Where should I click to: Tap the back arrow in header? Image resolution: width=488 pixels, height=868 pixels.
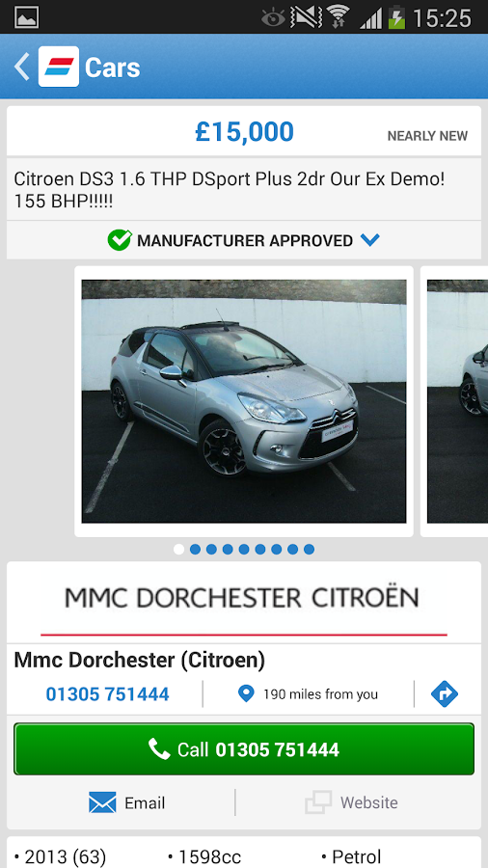[x=21, y=67]
